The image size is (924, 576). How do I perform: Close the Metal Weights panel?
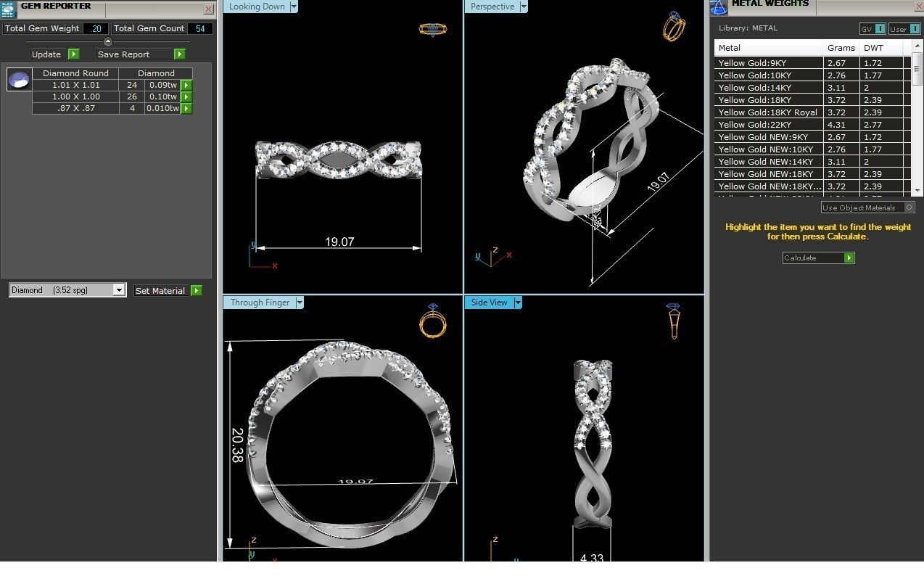[x=917, y=7]
